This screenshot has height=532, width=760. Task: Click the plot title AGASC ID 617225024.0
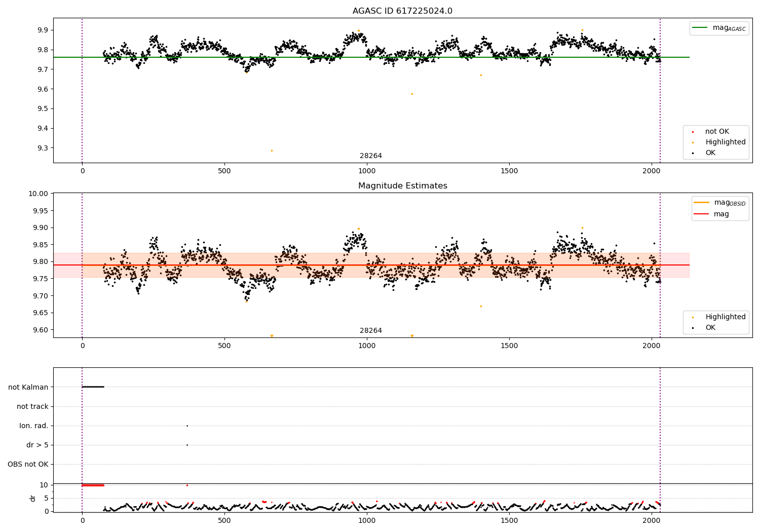tap(403, 11)
